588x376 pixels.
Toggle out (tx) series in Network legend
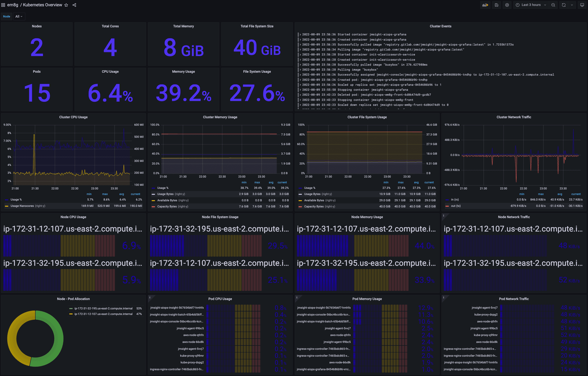tap(455, 206)
